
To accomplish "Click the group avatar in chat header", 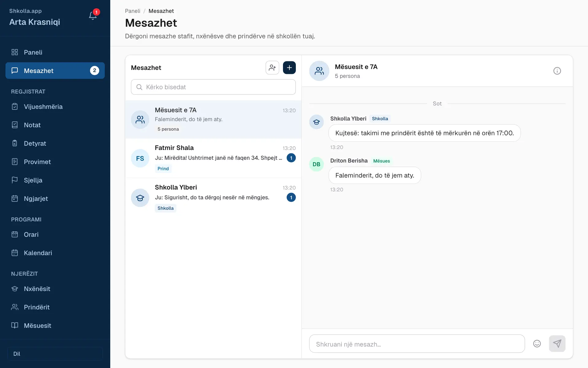I will click(x=319, y=71).
